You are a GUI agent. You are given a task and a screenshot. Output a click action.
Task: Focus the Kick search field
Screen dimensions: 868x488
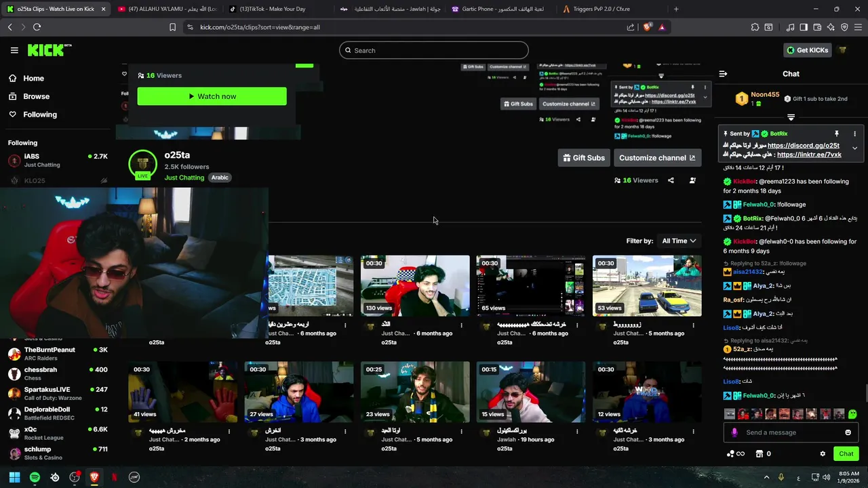click(434, 50)
